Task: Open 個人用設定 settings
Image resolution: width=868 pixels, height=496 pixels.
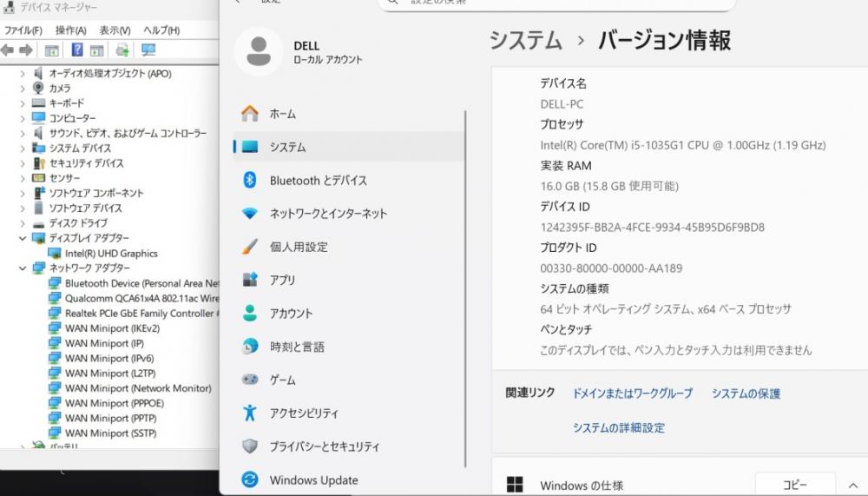Action: point(349,247)
